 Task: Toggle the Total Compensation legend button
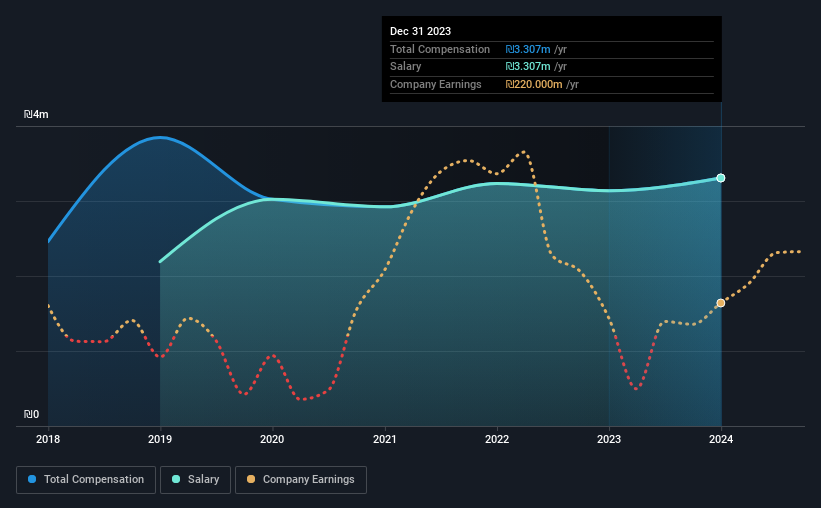tap(86, 480)
